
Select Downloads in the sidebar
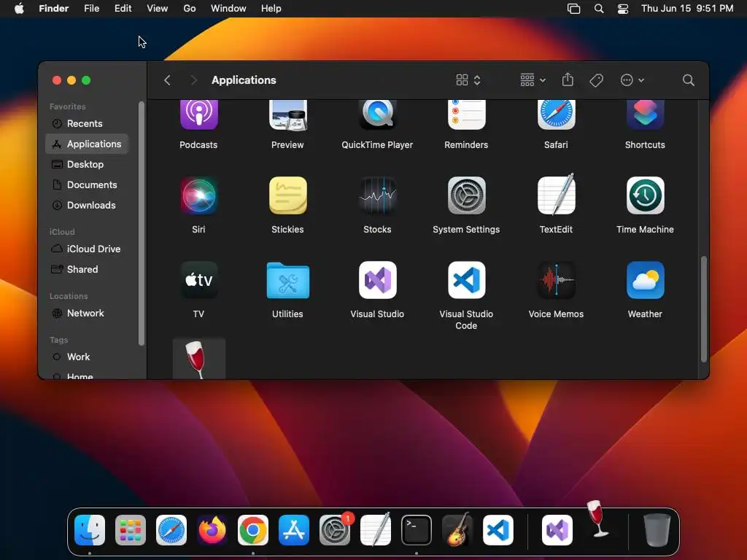[87, 205]
